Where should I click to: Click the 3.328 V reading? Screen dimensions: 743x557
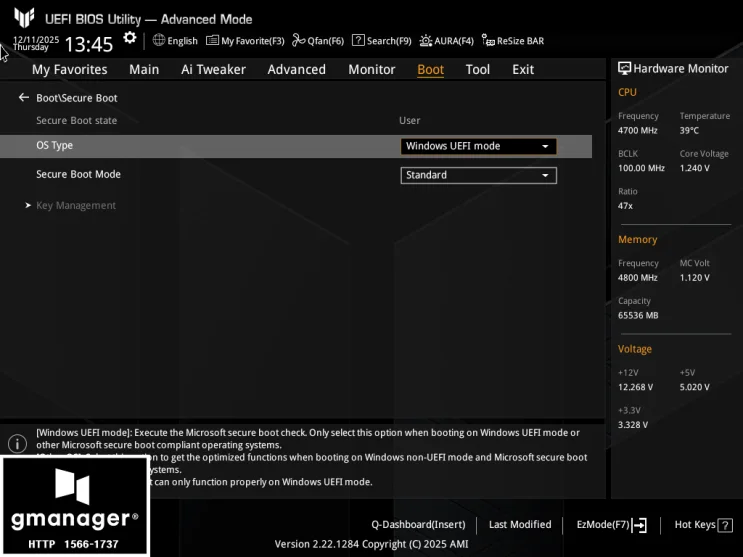coord(633,425)
